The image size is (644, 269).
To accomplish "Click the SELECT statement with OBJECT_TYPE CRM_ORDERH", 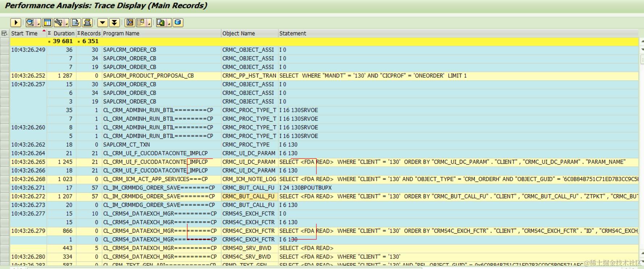I will [x=458, y=179].
